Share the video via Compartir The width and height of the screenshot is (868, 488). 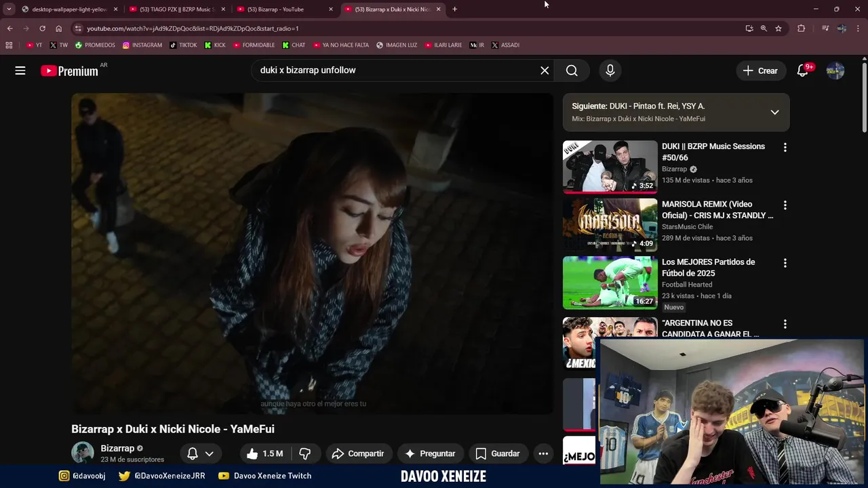[357, 453]
